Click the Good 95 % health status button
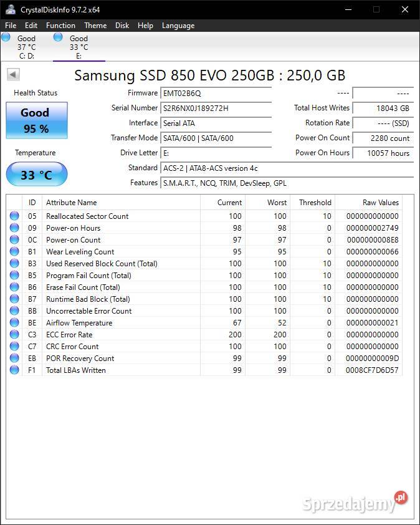The image size is (420, 525). [37, 120]
